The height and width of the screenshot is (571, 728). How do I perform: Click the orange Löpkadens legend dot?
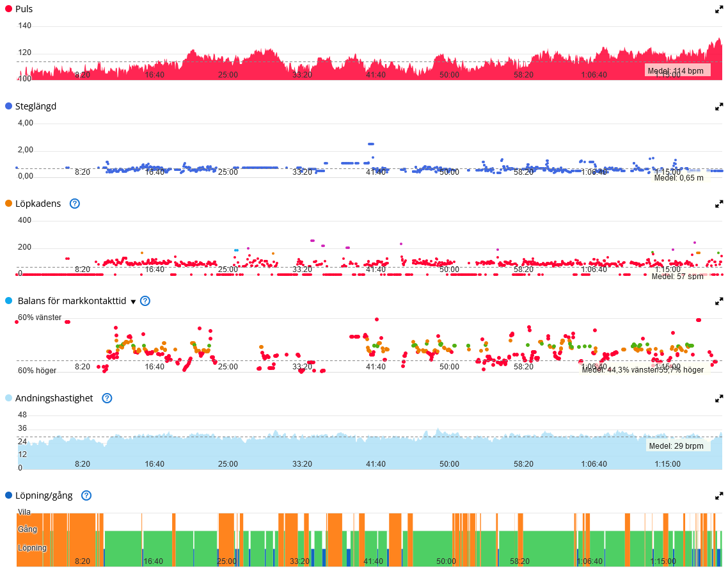[8, 204]
